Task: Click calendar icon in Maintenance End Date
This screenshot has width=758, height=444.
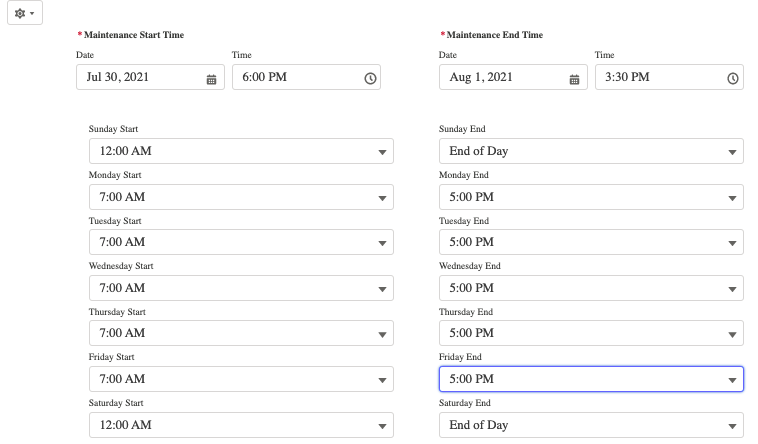Action: point(574,79)
